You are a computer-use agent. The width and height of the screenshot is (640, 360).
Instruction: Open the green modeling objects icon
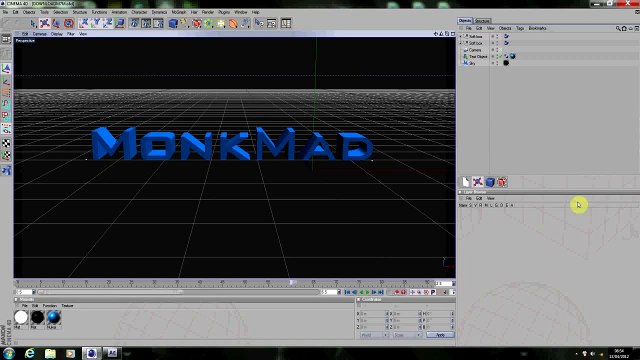pos(209,23)
